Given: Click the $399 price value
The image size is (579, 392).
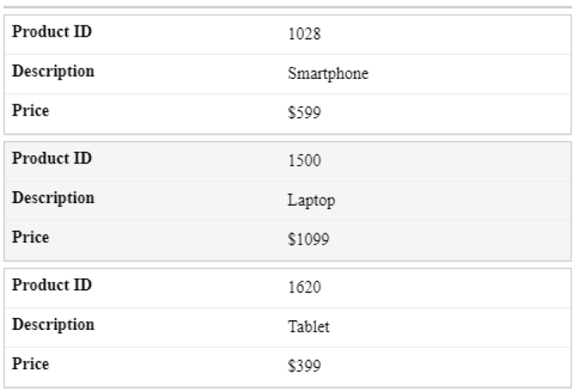Looking at the screenshot, I should tap(305, 366).
